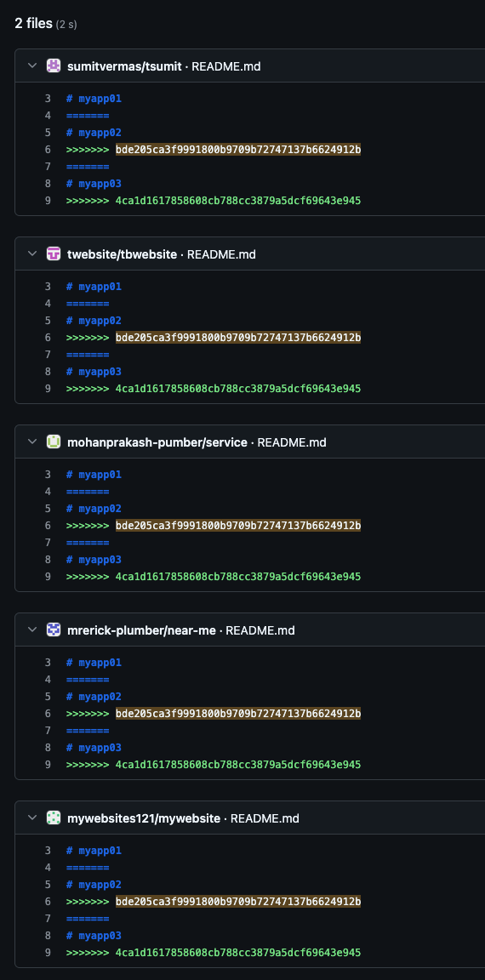Click the twebsite avatar icon

pos(54,254)
